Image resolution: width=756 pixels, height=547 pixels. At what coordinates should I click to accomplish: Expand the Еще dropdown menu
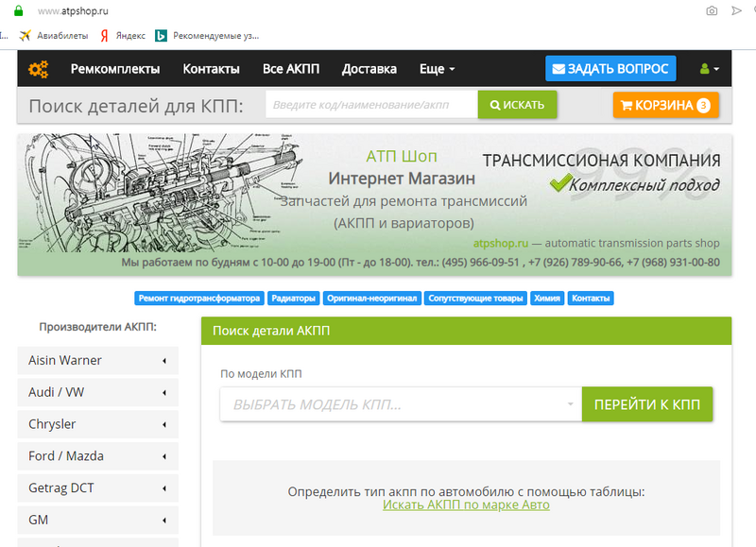tap(437, 69)
